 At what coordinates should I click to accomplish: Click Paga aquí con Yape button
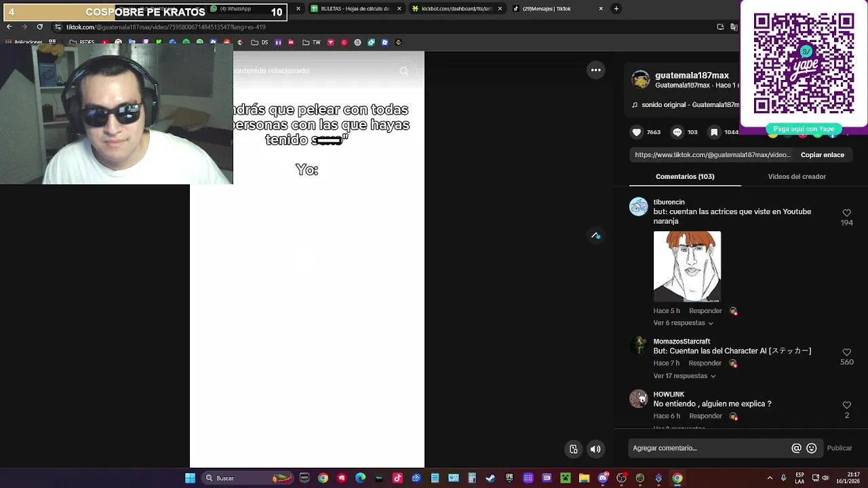click(804, 129)
